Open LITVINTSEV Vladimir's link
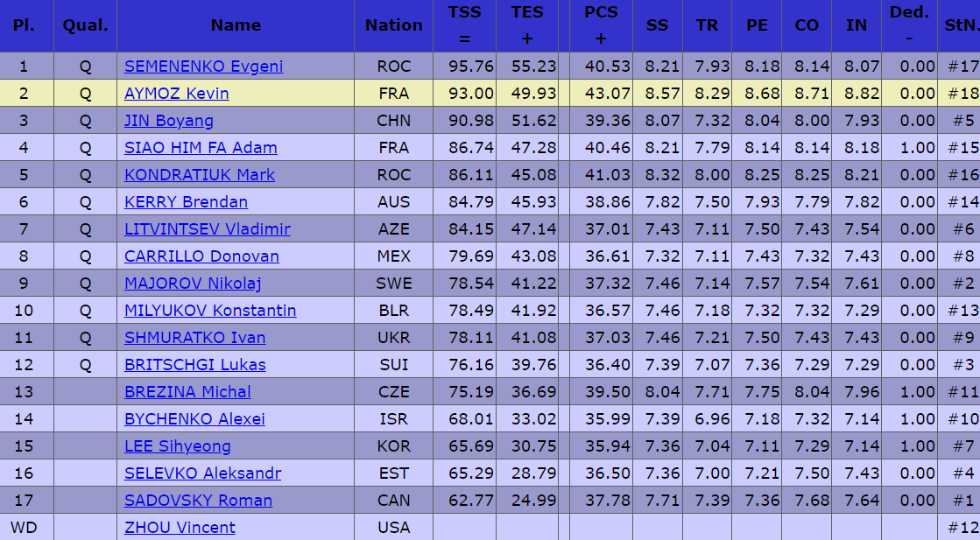Viewport: 980px width, 540px height. pos(208,229)
